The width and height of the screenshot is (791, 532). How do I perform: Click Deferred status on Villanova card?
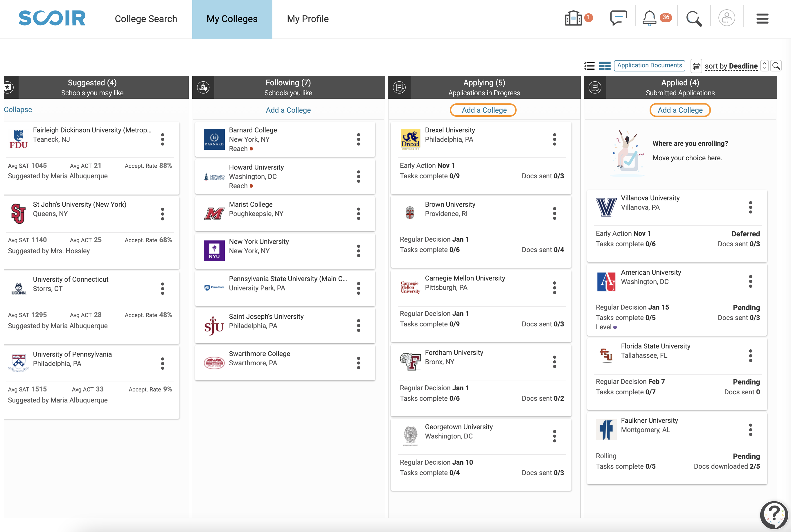(745, 234)
